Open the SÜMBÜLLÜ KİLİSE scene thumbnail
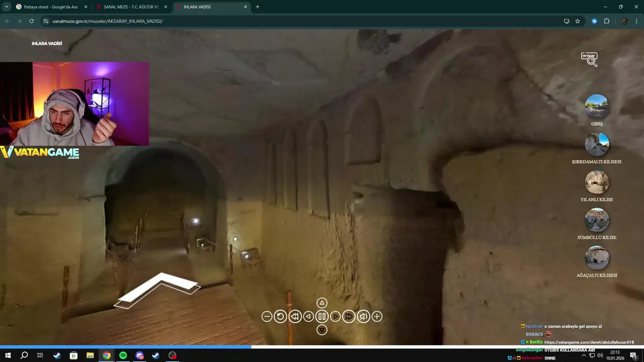The image size is (644, 362). (597, 220)
